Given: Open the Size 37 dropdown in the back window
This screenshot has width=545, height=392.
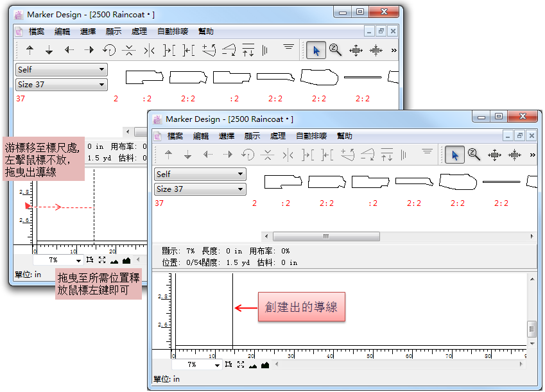Looking at the screenshot, I should tap(62, 85).
